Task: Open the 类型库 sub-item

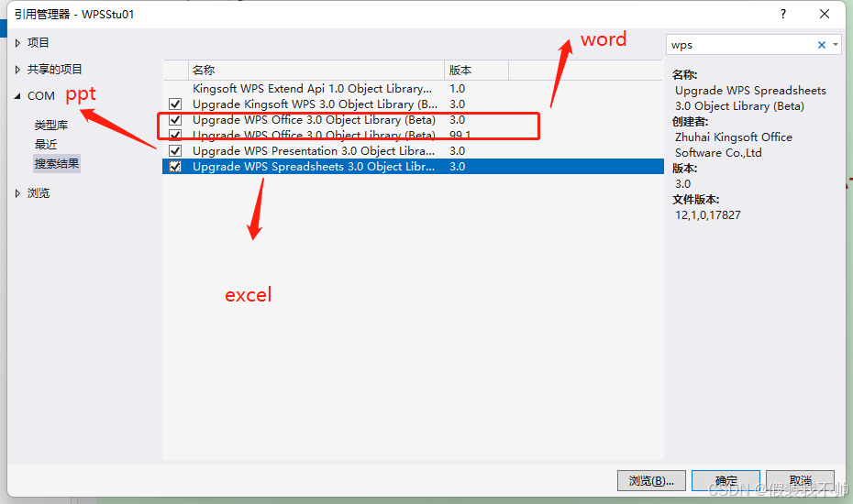Action: tap(51, 125)
